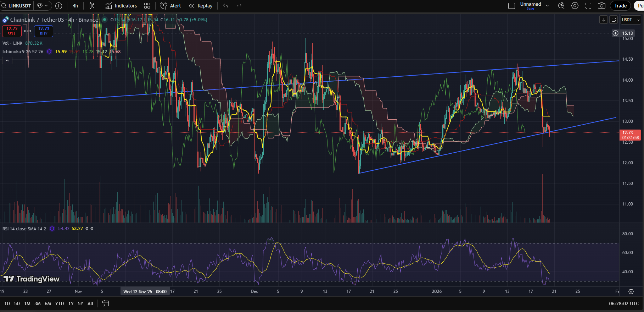The image size is (644, 312).
Task: Click the add symbol plus icon
Action: pos(59,6)
